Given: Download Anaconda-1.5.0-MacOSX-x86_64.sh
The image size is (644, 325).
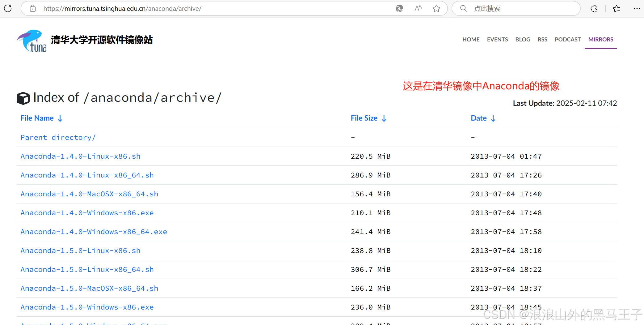Looking at the screenshot, I should pyautogui.click(x=89, y=288).
